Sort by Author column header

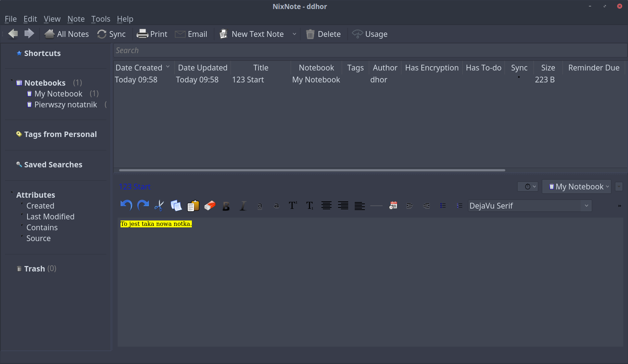pyautogui.click(x=385, y=68)
